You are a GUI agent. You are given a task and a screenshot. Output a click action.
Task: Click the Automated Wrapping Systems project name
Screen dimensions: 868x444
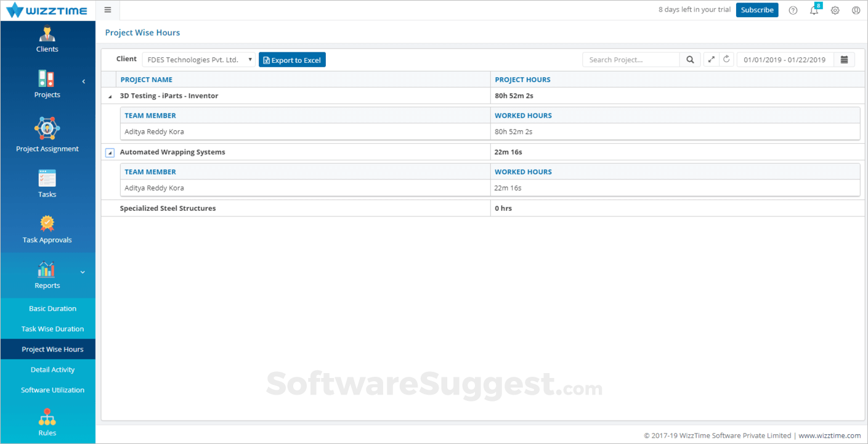172,152
